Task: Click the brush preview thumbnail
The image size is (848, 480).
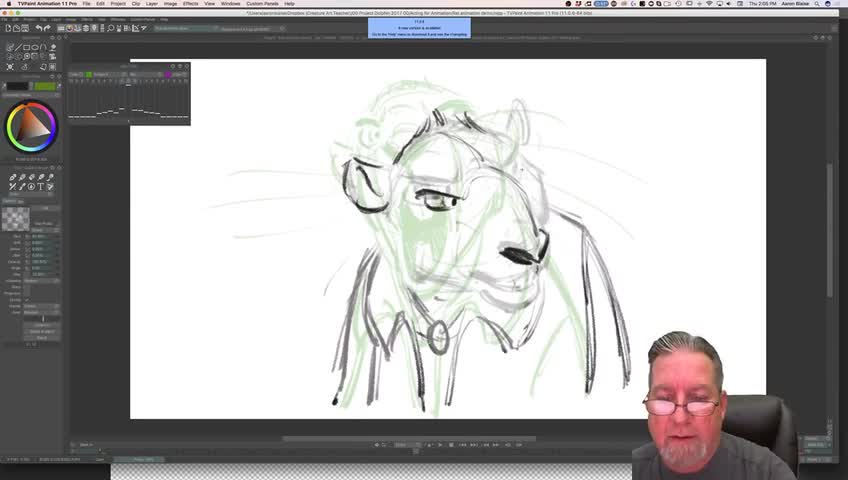Action: pos(16,219)
